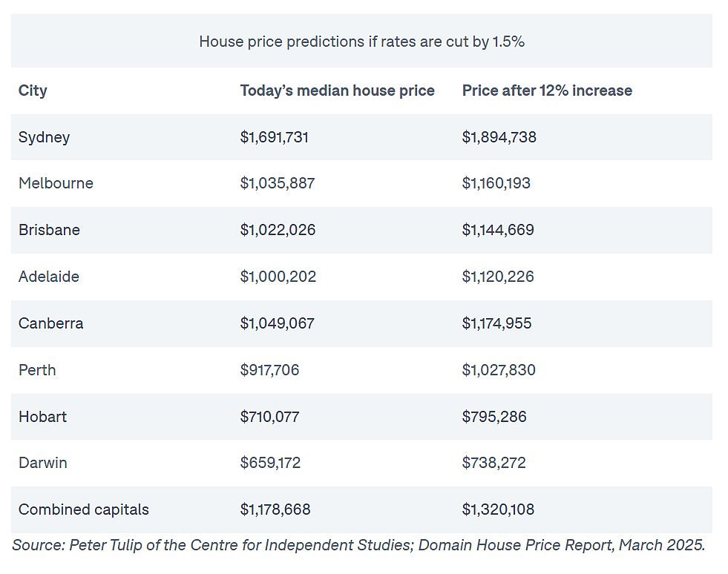This screenshot has height=574, width=728.
Task: Click Sydney's increased price $1,894,738
Action: (499, 137)
